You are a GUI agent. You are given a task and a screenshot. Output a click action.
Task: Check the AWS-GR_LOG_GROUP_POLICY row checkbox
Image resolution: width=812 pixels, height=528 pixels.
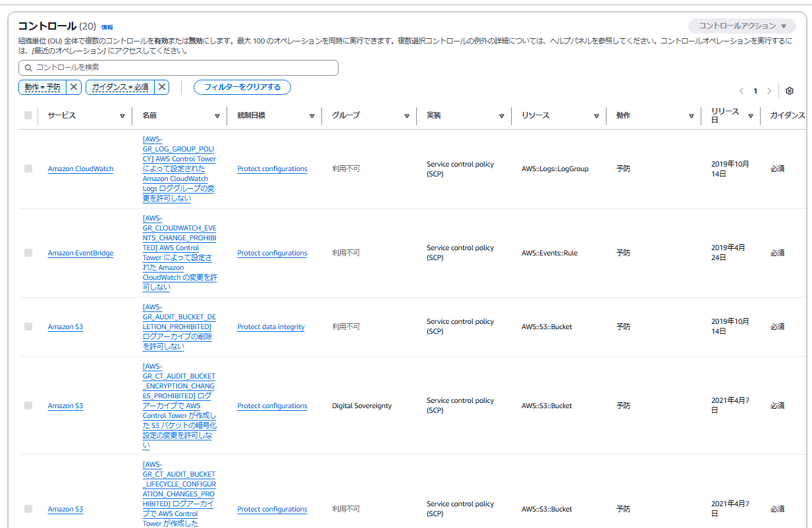pyautogui.click(x=28, y=169)
